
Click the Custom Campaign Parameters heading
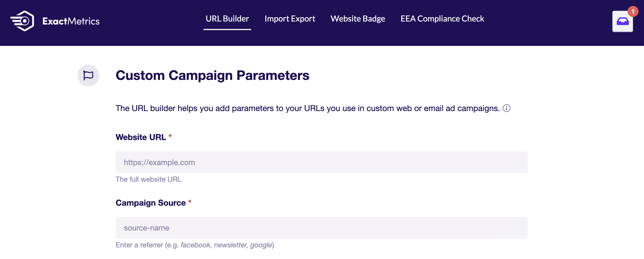(212, 76)
